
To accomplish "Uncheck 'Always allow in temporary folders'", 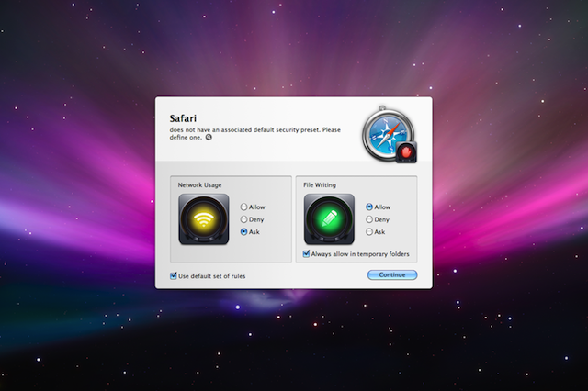I will [x=307, y=254].
